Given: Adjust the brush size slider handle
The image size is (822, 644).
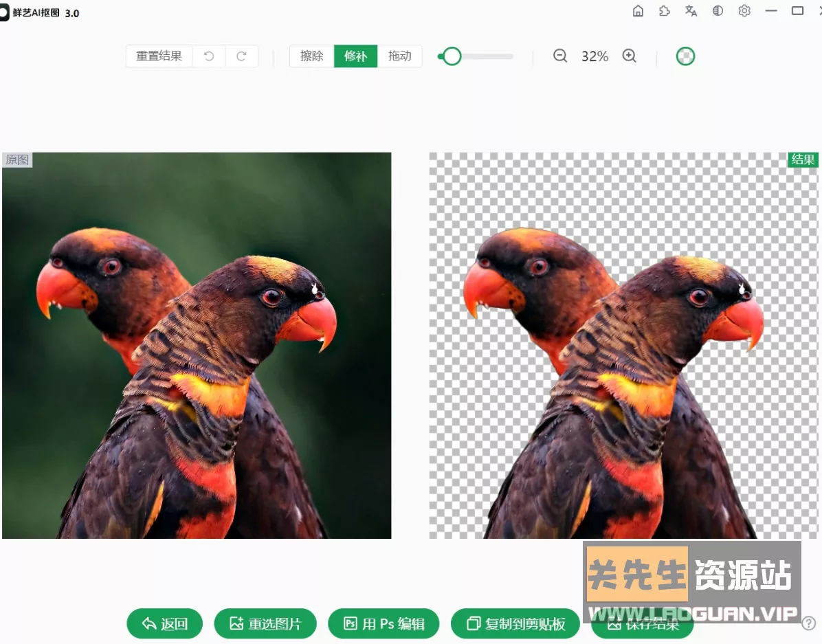Looking at the screenshot, I should [451, 56].
